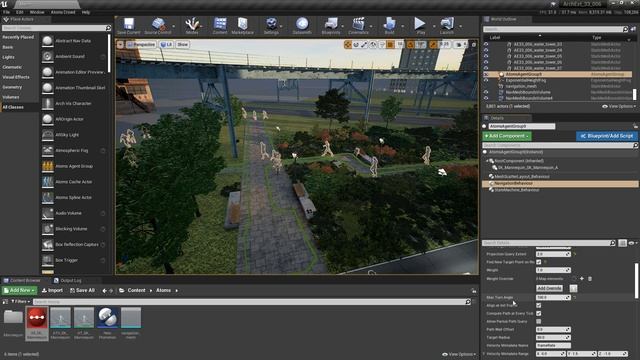Hide AE33_006_water_tower_03 with its eye icon
The image size is (640, 360).
point(486,44)
